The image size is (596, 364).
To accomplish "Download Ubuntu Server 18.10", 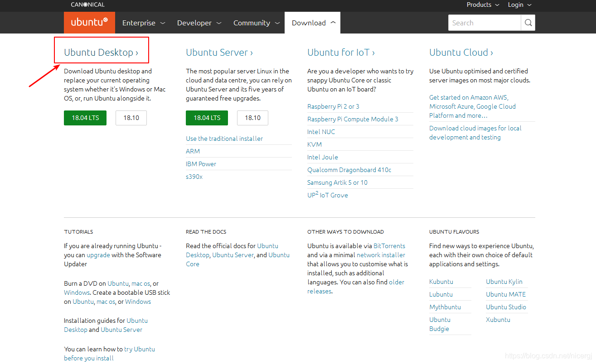I will point(252,118).
